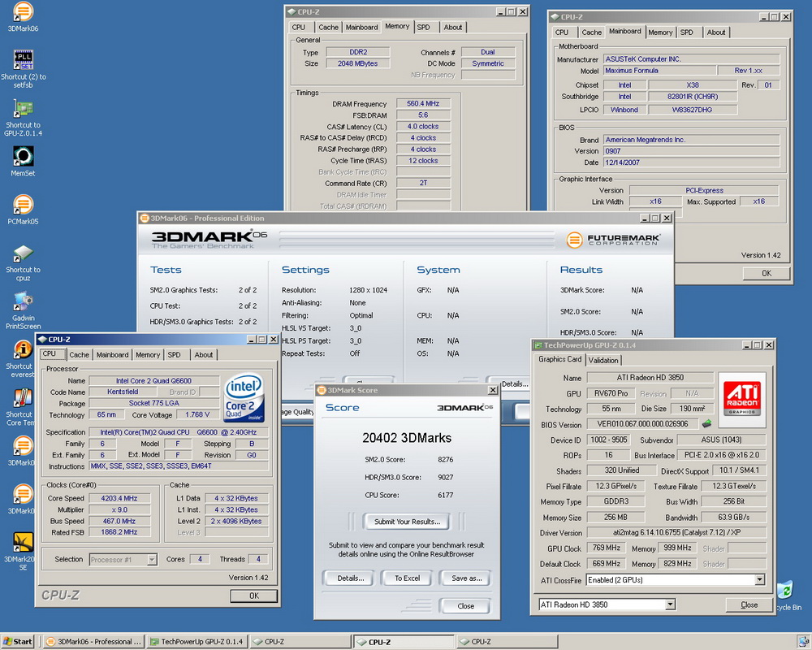Image resolution: width=812 pixels, height=650 pixels.
Task: Click Details button in 3DMark Score dialog
Action: 350,578
